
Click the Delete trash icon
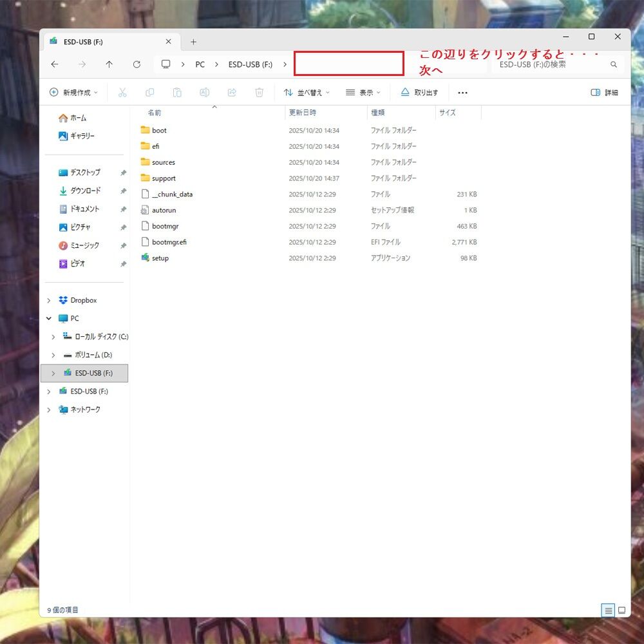click(259, 92)
